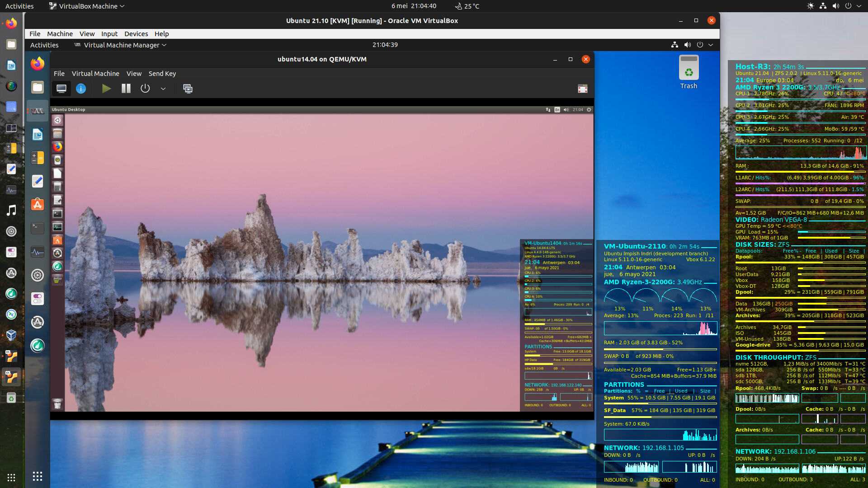
Task: Open Terminal in the Ubuntu 14.04 Unity launcher
Action: click(57, 213)
